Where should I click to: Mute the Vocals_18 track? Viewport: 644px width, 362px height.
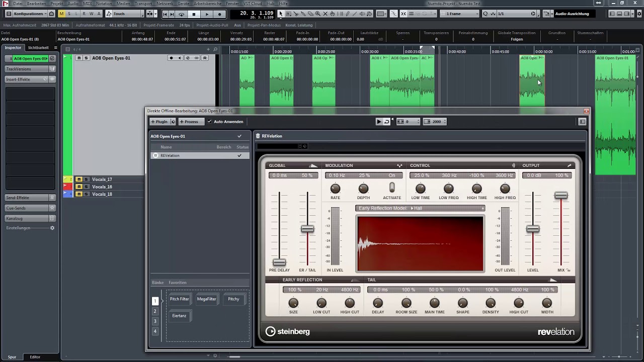[x=79, y=194]
